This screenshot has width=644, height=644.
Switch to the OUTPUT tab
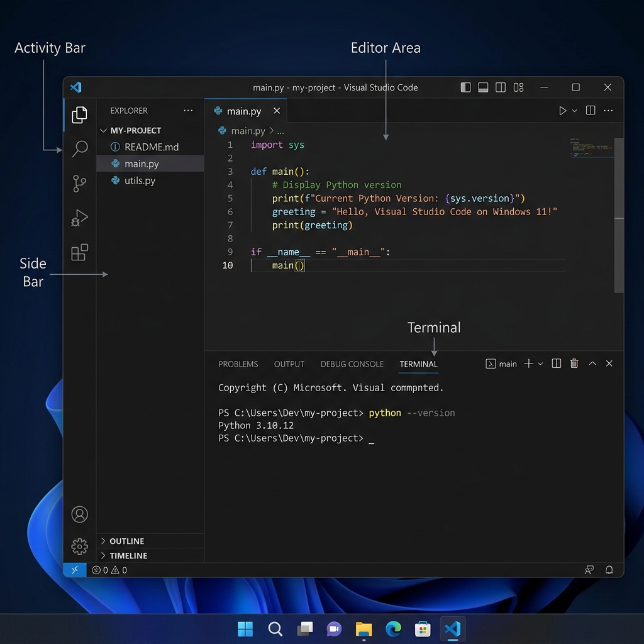coord(289,364)
